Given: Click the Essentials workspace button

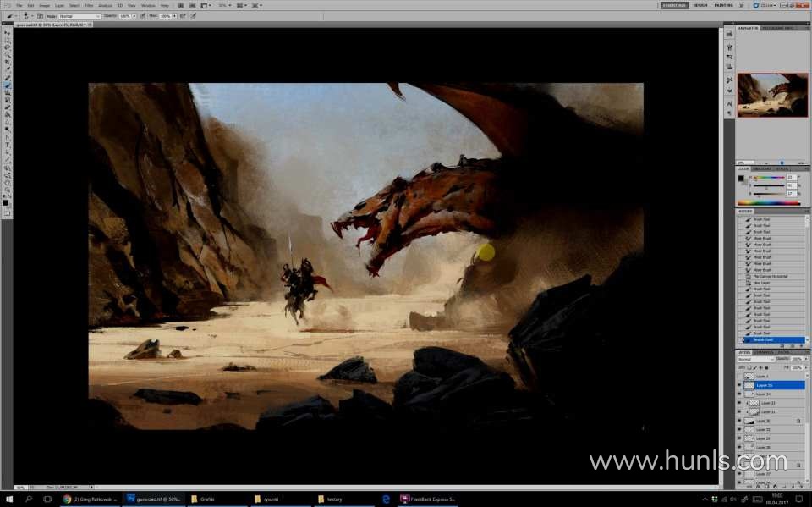Looking at the screenshot, I should click(674, 5).
